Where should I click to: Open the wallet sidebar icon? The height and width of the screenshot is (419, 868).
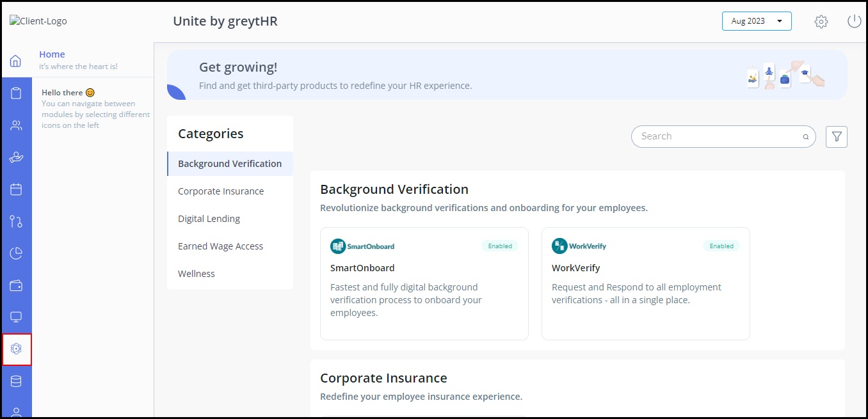pyautogui.click(x=16, y=285)
